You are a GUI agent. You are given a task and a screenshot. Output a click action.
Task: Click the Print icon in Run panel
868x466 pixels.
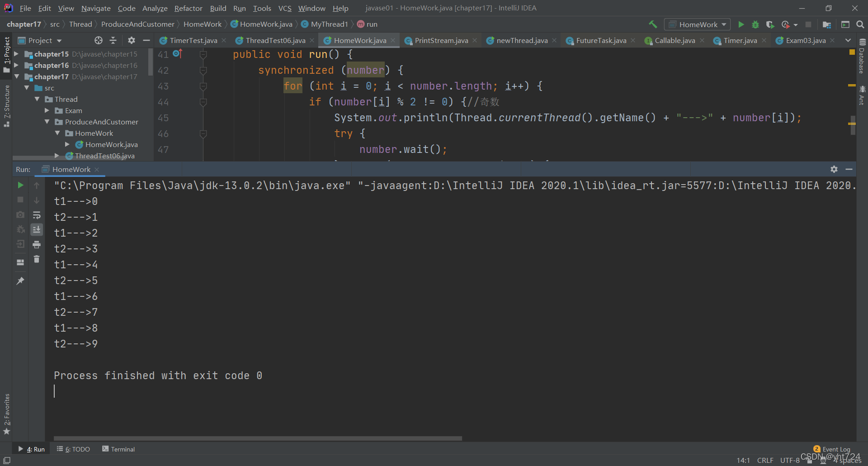37,245
